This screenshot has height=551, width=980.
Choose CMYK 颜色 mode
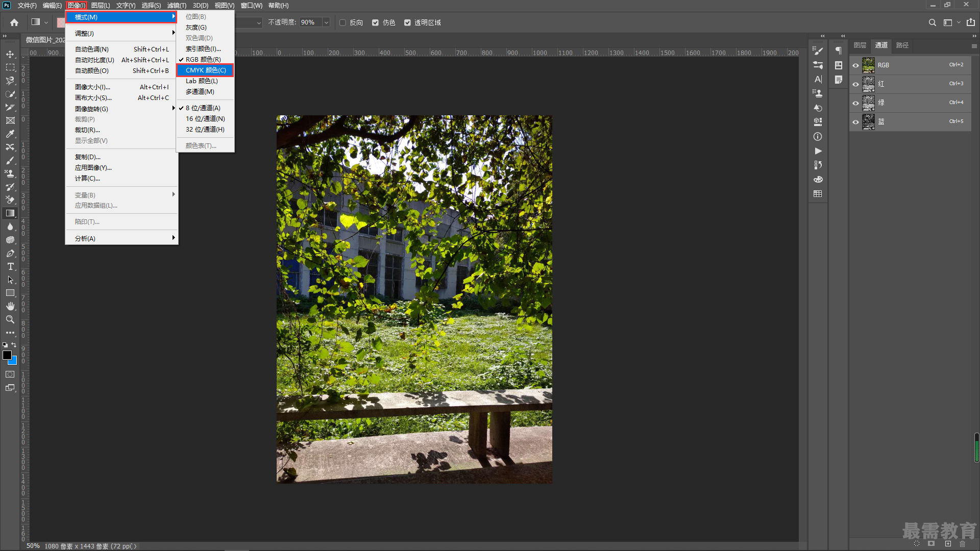point(205,70)
